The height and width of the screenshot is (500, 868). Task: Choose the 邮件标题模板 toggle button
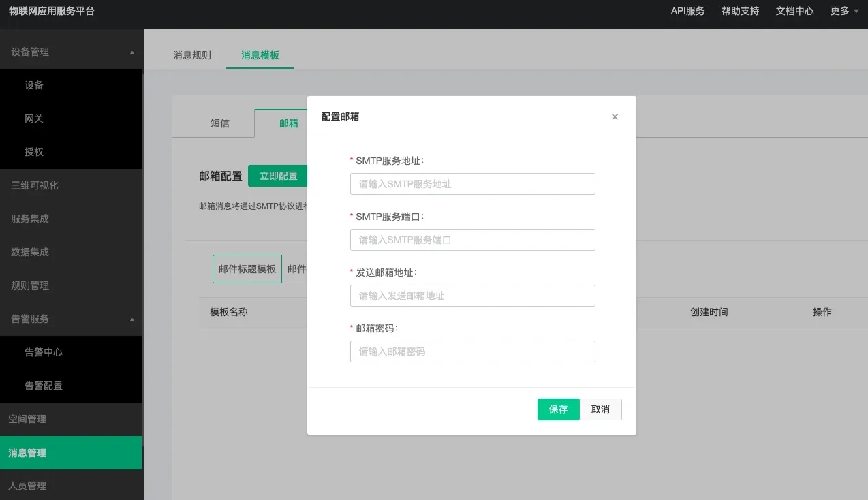tap(247, 269)
